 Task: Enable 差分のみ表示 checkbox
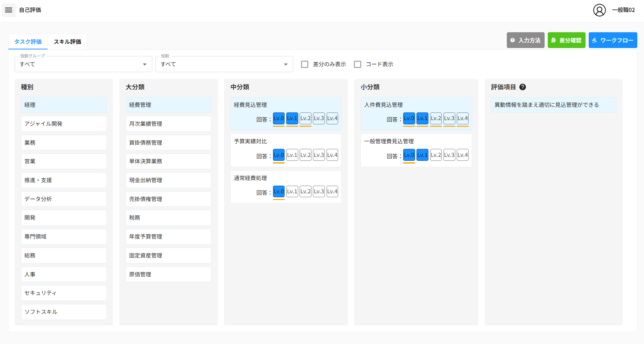pos(305,64)
